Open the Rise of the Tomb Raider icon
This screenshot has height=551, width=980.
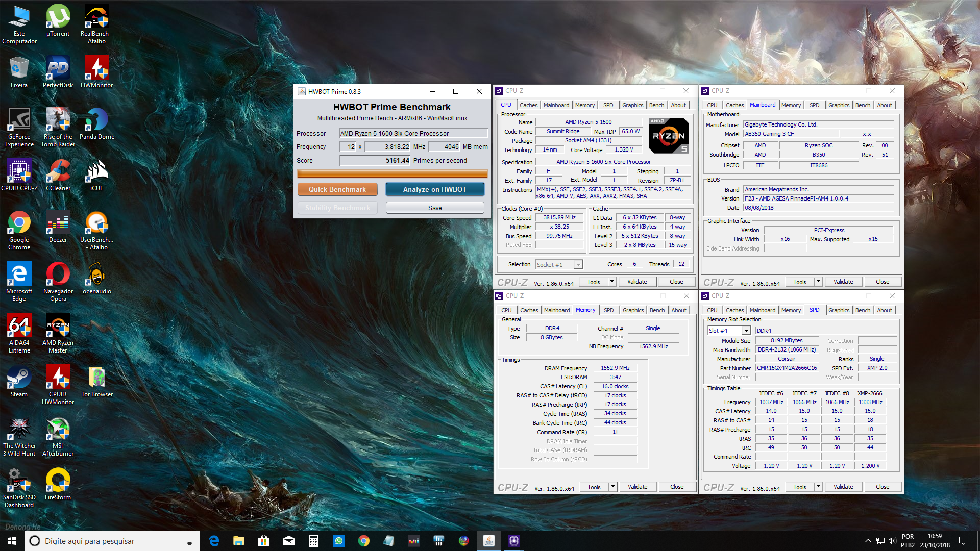58,127
